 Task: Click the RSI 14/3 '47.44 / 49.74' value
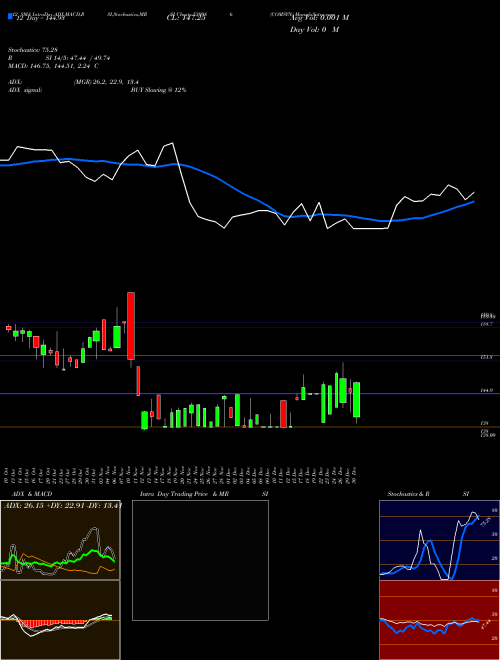click(x=90, y=58)
